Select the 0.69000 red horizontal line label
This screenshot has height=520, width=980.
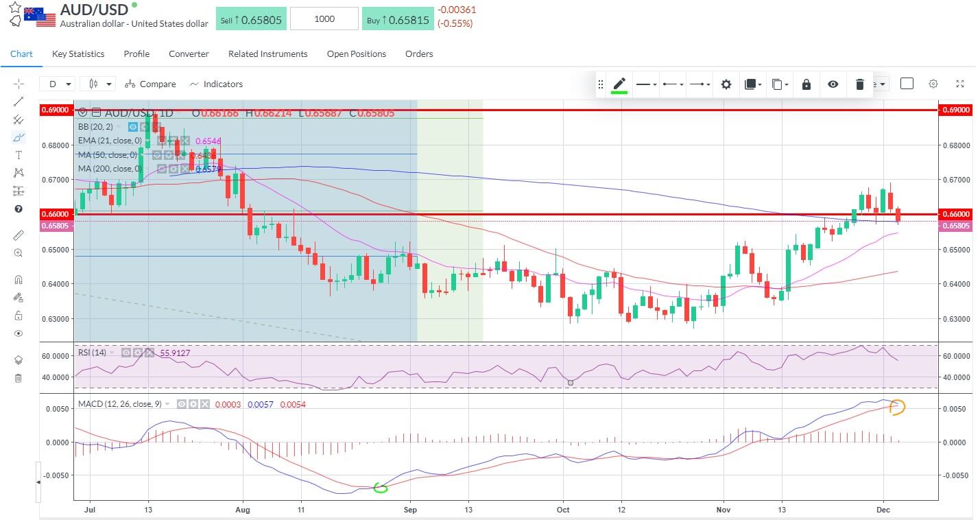coord(955,110)
